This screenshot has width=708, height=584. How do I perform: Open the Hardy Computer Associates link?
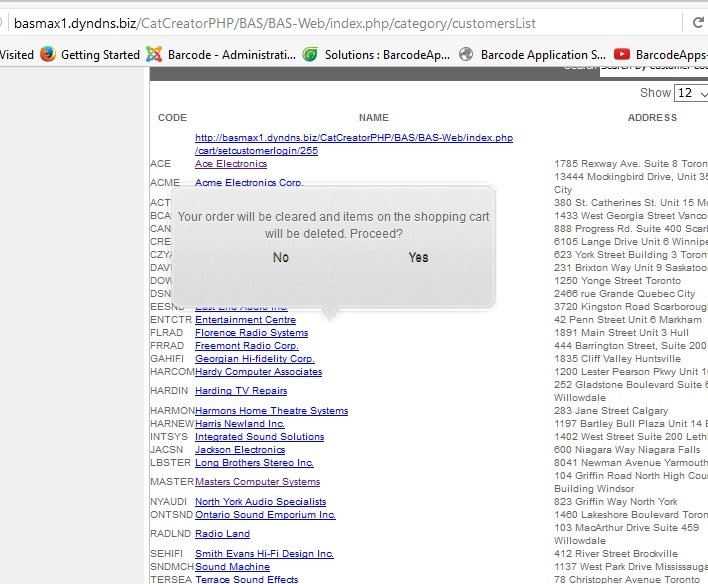coord(258,372)
